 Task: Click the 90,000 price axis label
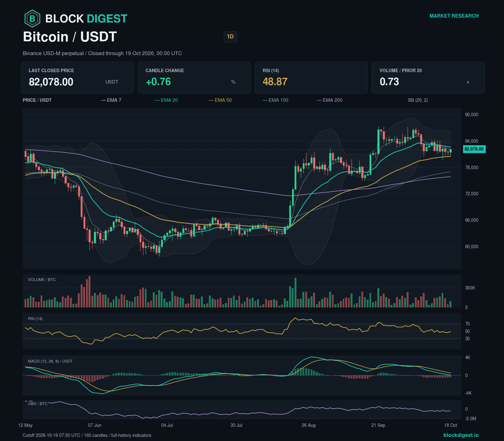pyautogui.click(x=472, y=115)
